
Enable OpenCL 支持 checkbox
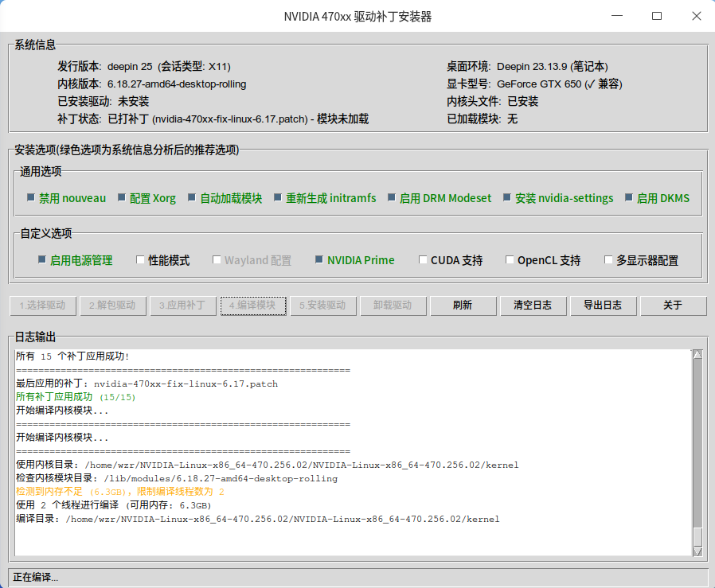point(510,260)
